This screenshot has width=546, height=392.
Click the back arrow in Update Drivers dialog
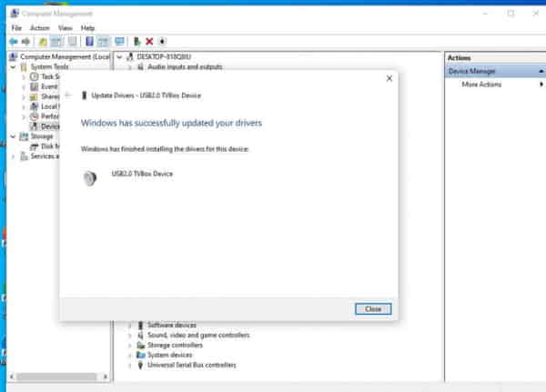68,95
